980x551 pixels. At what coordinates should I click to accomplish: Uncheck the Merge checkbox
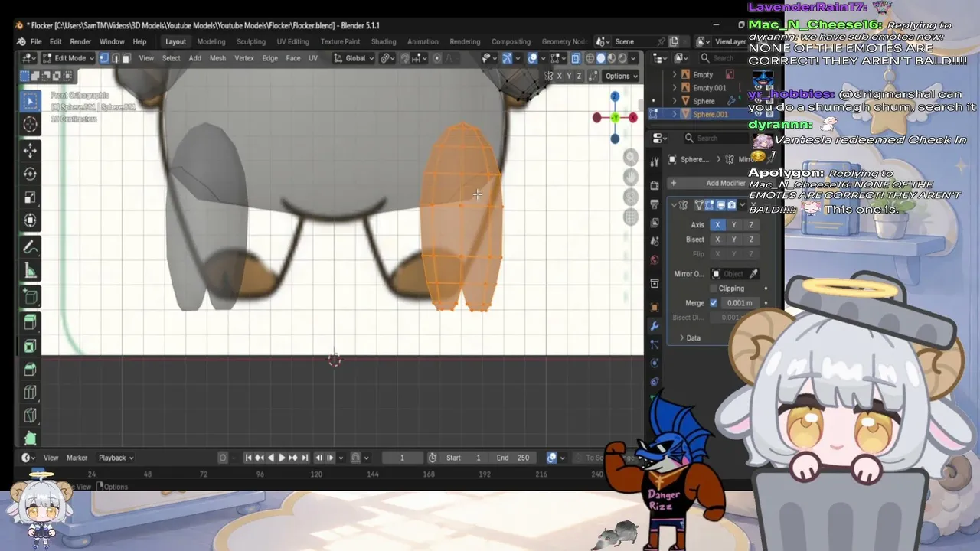click(714, 303)
